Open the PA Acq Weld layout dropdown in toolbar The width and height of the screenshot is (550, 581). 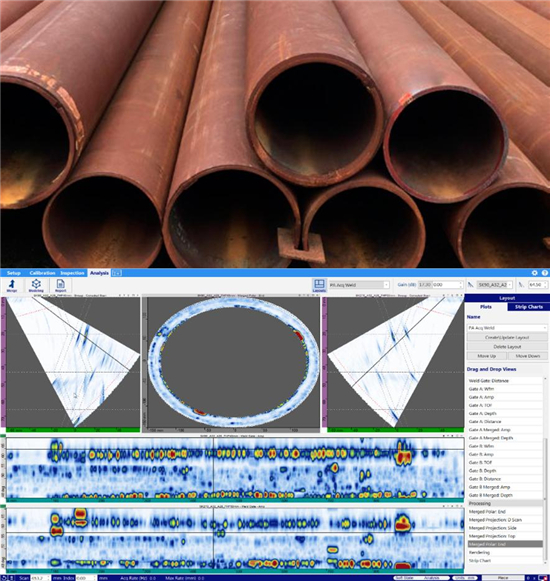359,285
